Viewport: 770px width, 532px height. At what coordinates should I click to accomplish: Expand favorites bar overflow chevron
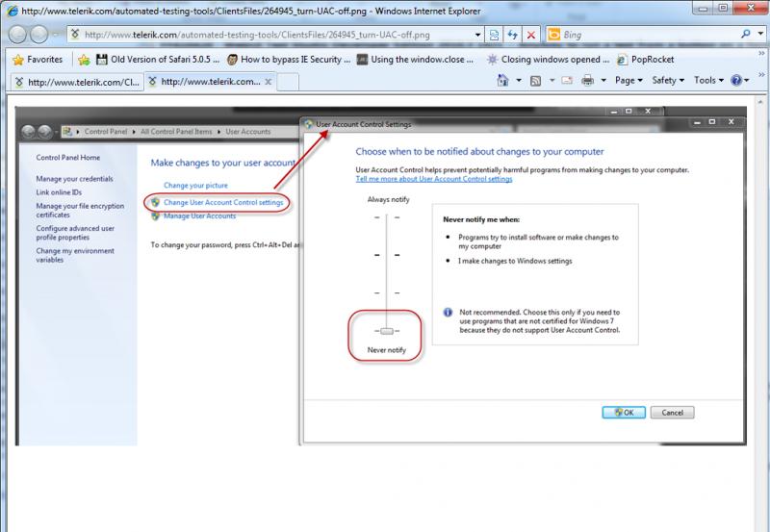click(x=761, y=53)
